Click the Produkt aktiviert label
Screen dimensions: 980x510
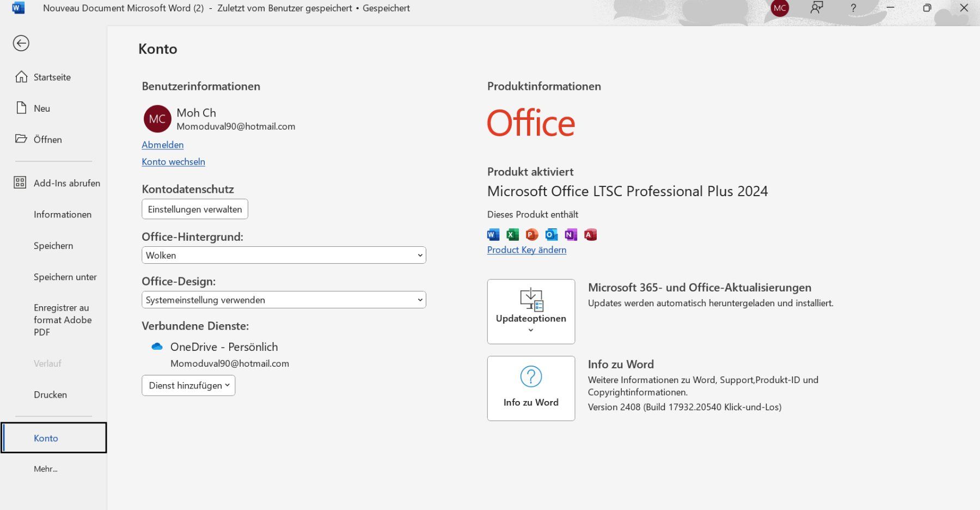[x=530, y=172]
